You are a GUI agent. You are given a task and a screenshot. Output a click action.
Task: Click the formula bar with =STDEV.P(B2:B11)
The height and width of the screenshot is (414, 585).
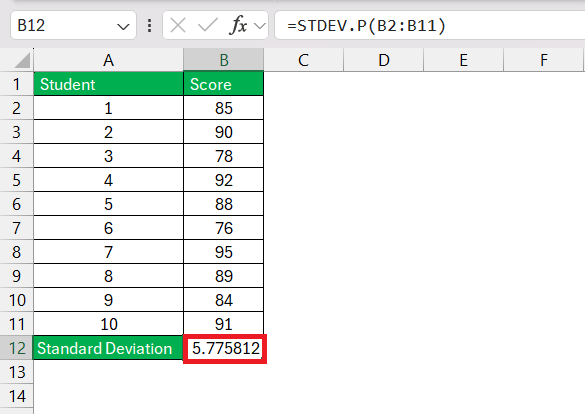coord(430,25)
